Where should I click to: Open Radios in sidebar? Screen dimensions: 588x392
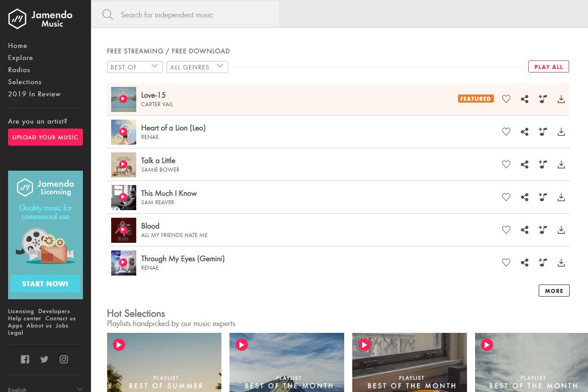pyautogui.click(x=19, y=70)
